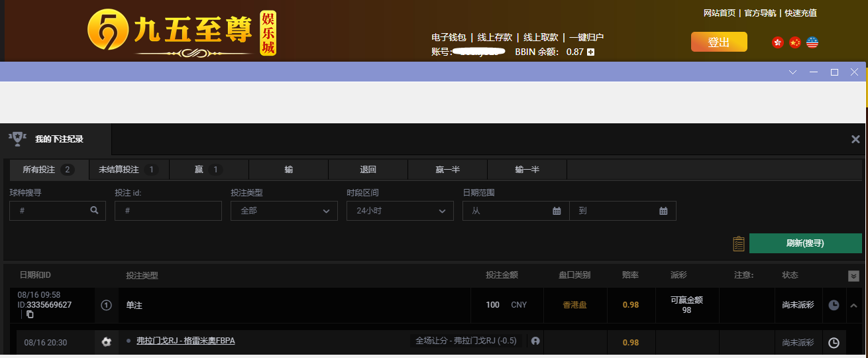Open the 投注类型 全部 dropdown
The image size is (868, 358).
pos(284,211)
